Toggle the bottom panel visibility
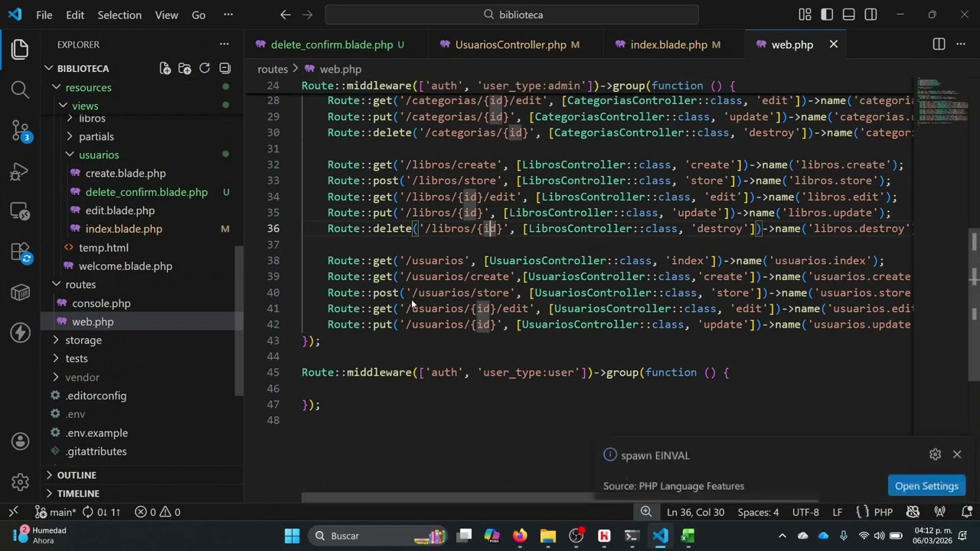This screenshot has height=551, width=980. tap(849, 15)
